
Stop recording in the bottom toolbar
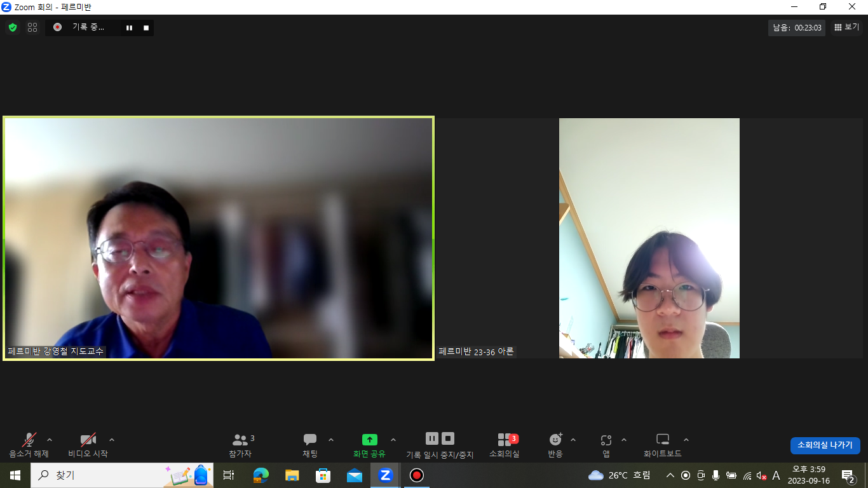coord(448,438)
